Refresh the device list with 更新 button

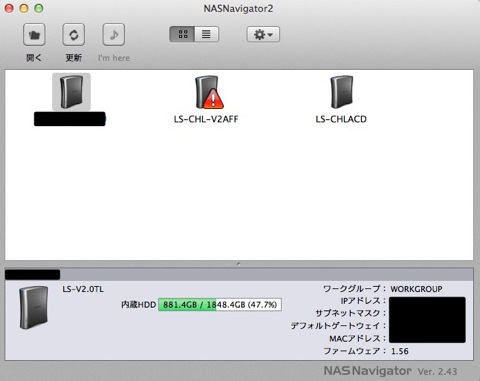coord(74,34)
